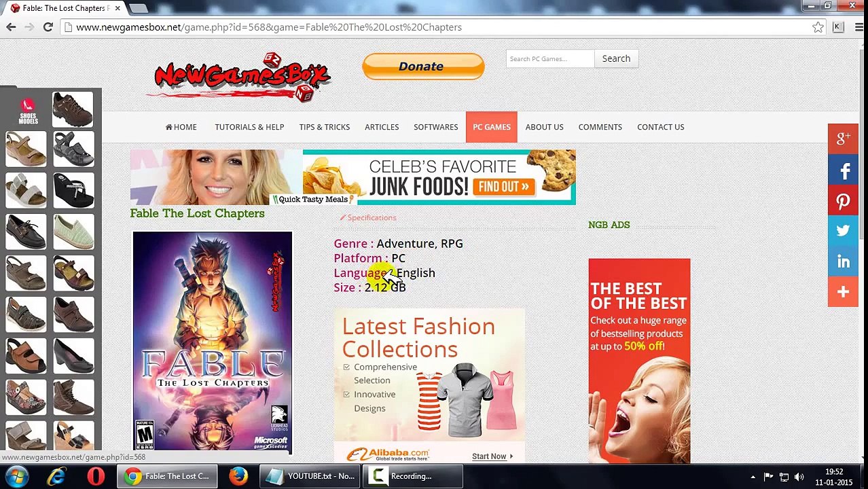This screenshot has height=489, width=868.
Task: Go to HOME menu item
Action: [181, 127]
